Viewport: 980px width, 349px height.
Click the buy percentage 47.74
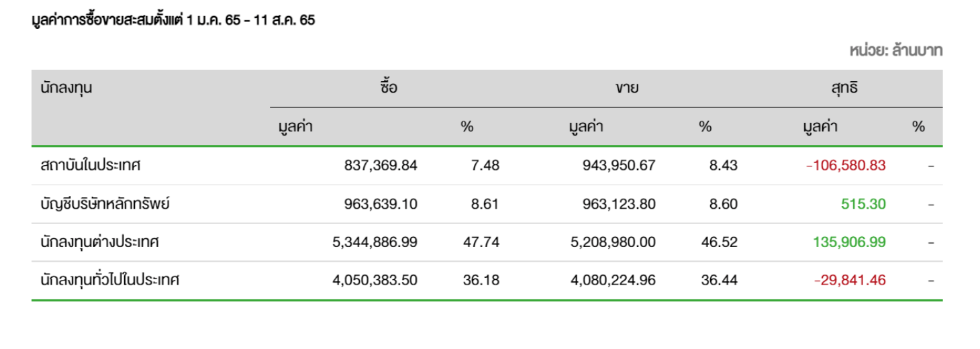481,242
